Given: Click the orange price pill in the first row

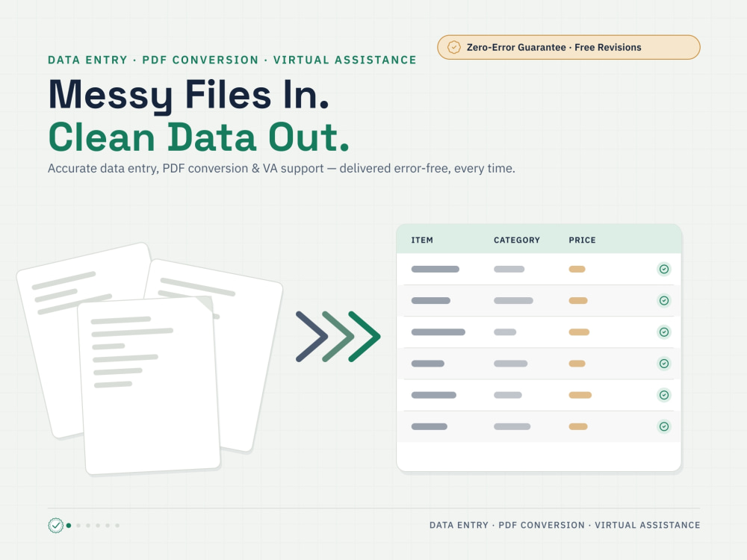Looking at the screenshot, I should 577,269.
